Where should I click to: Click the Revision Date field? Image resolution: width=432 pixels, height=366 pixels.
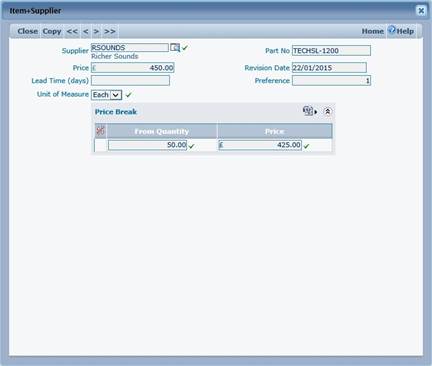tap(329, 68)
